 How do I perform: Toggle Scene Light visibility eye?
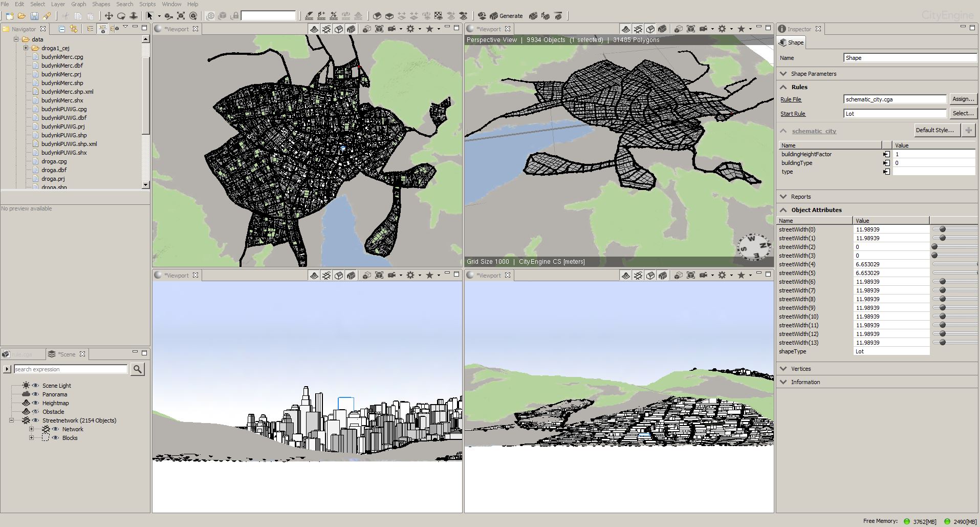pos(36,385)
